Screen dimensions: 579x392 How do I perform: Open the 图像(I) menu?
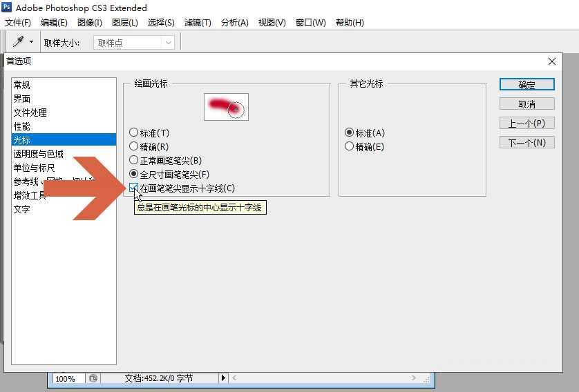click(x=90, y=23)
